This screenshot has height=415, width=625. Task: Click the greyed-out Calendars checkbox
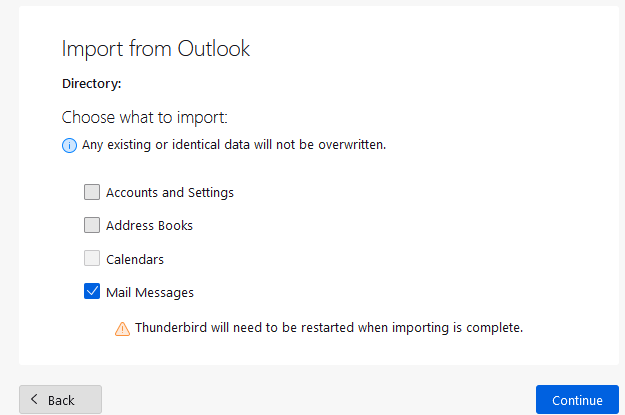(x=92, y=259)
